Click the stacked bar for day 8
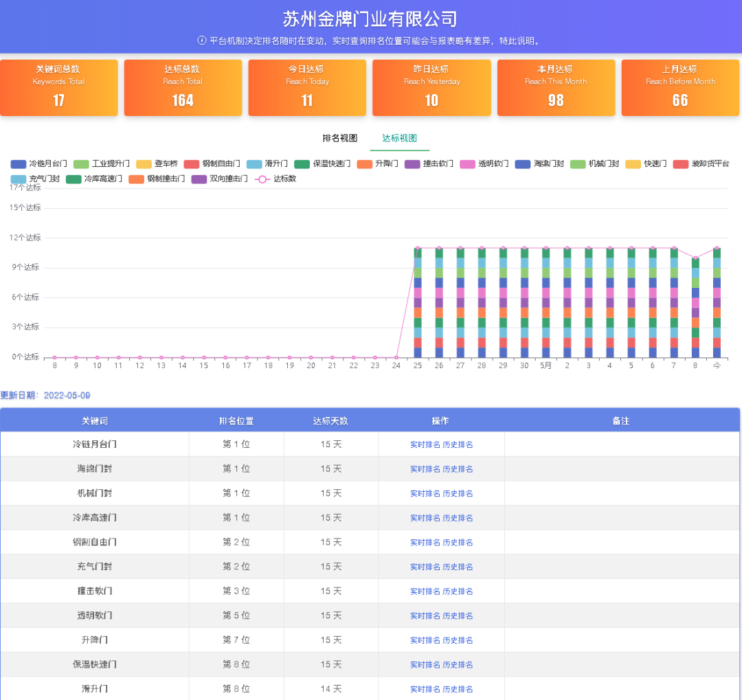Screen dimensions: 742x700 pyautogui.click(x=695, y=308)
